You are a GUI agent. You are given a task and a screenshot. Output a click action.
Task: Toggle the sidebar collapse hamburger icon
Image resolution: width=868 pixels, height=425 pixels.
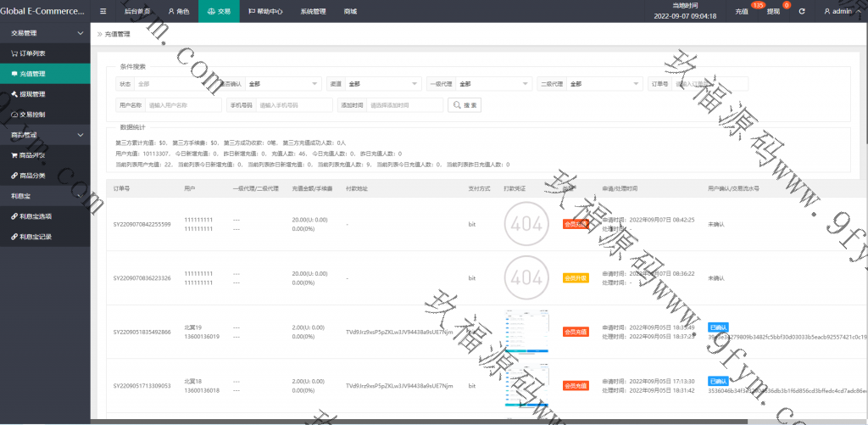point(103,12)
